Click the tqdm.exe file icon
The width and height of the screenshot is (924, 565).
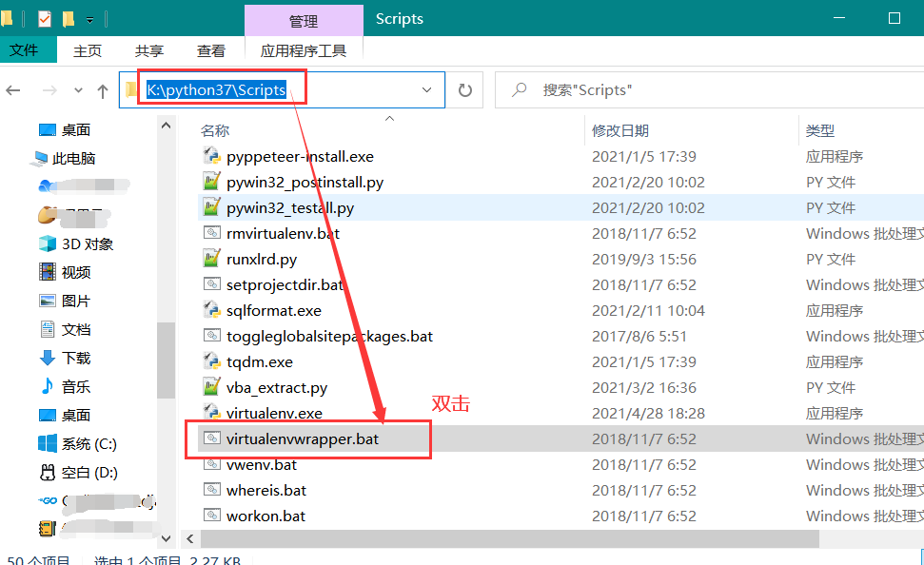pos(211,360)
